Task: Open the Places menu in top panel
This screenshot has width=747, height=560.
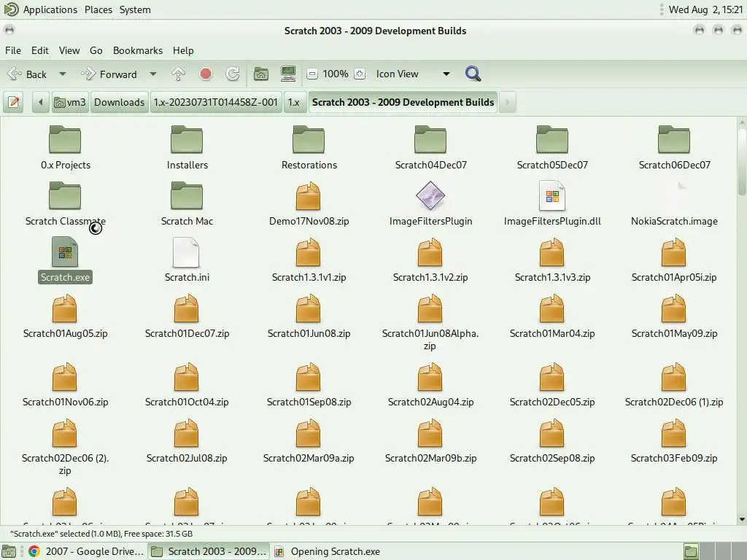Action: click(x=98, y=9)
